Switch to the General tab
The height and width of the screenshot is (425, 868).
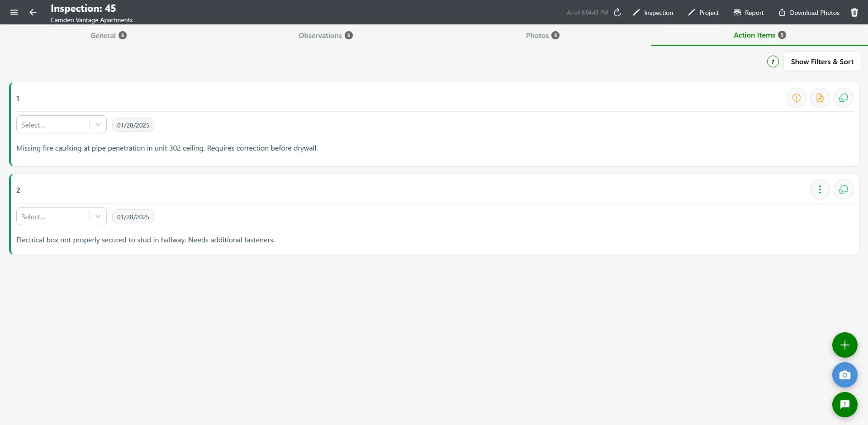(x=109, y=35)
